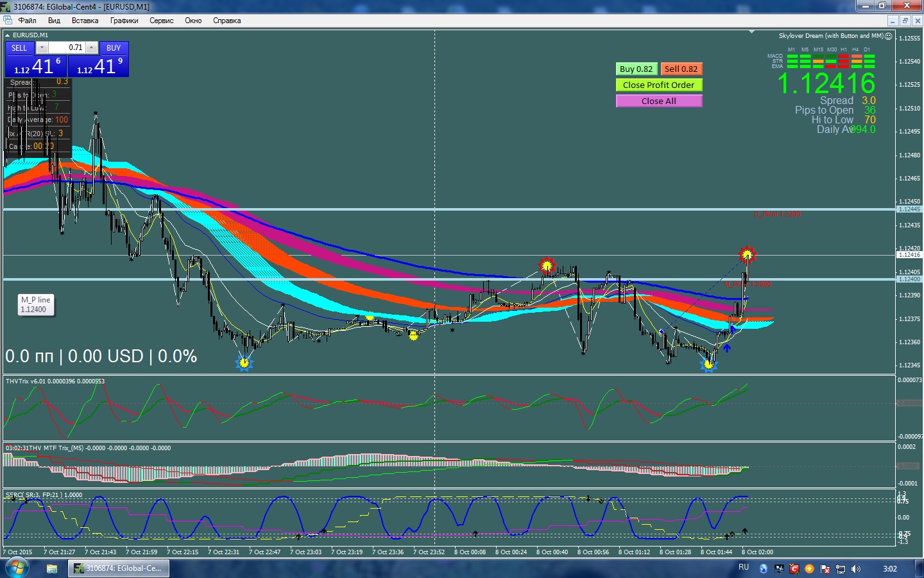Minimize the inner chart window

[x=893, y=21]
